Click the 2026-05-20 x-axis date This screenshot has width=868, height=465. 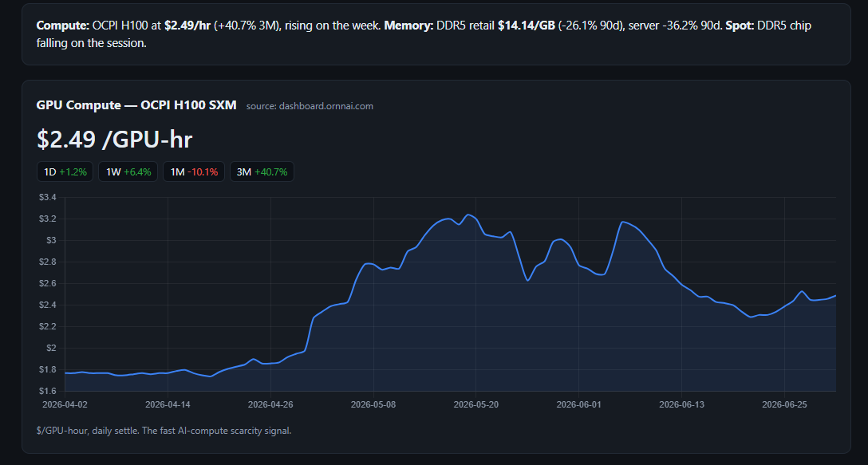click(476, 404)
